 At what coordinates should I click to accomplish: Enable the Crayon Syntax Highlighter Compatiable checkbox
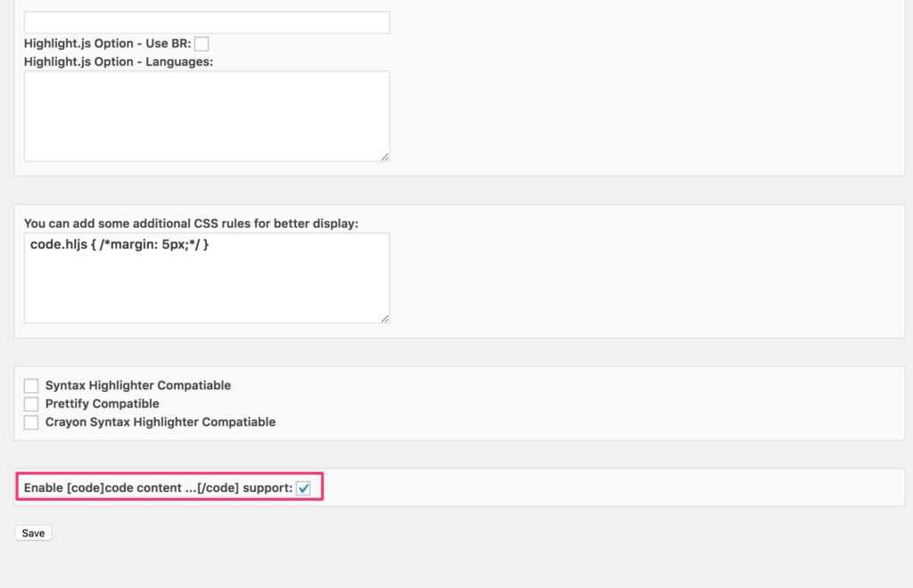point(31,422)
